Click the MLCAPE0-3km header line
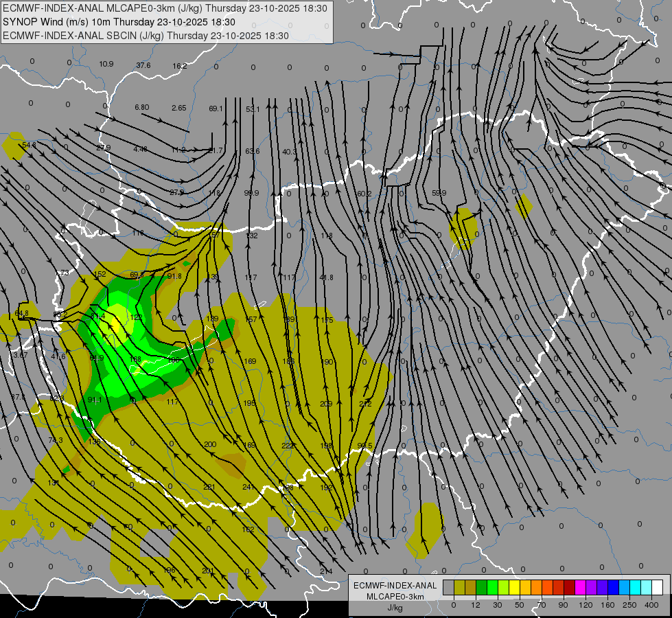 point(165,8)
